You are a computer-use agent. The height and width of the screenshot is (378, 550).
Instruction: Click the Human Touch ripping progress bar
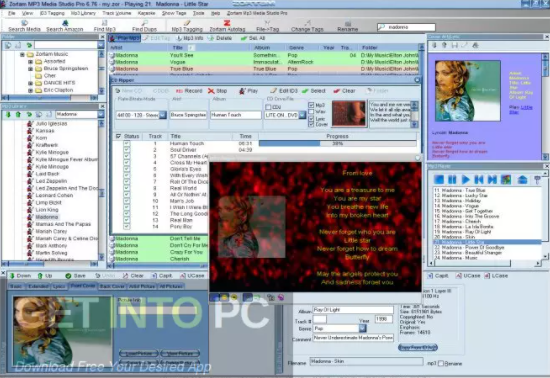pyautogui.click(x=337, y=143)
